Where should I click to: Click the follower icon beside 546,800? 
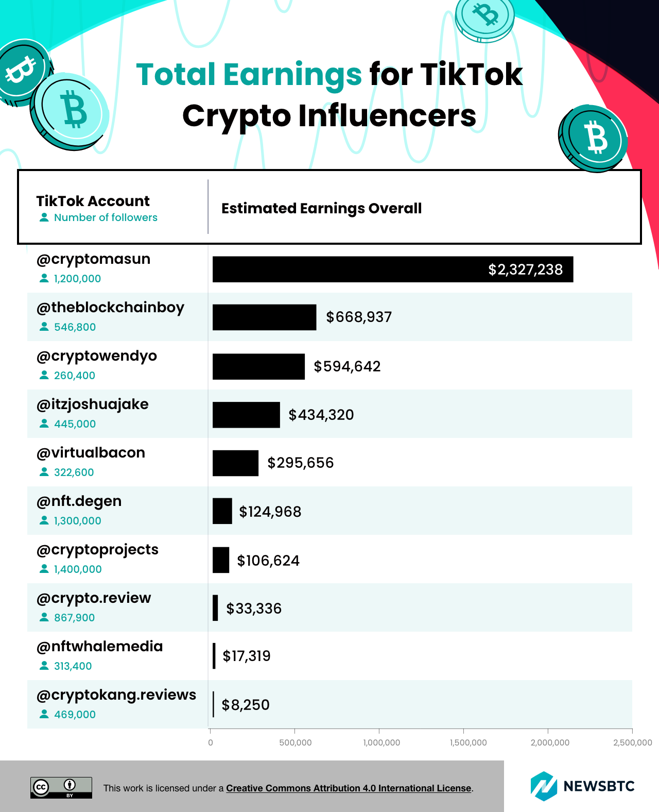44,327
